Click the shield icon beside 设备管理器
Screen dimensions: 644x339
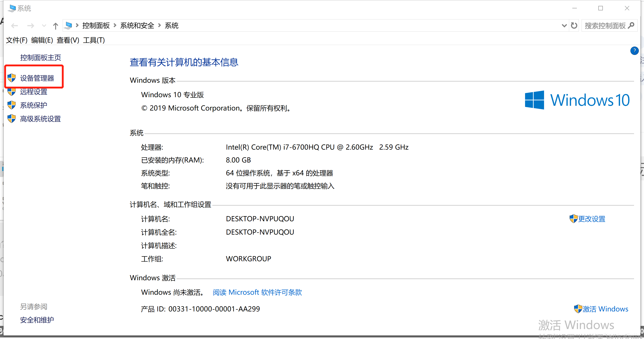[12, 78]
